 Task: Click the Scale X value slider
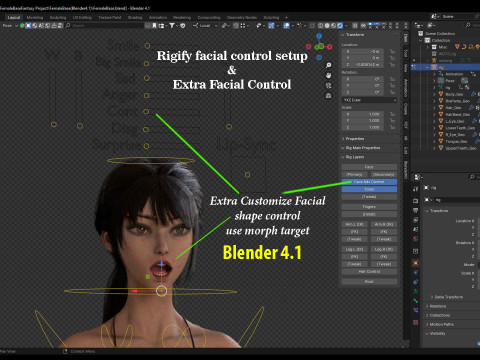tap(363, 114)
